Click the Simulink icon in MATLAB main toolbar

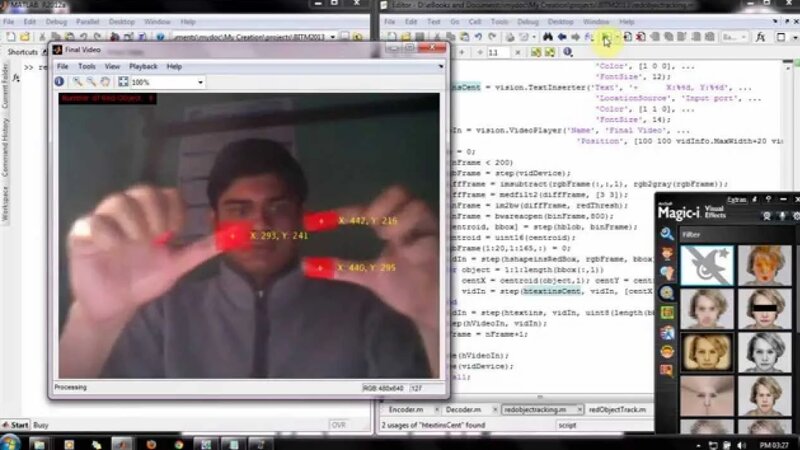115,37
